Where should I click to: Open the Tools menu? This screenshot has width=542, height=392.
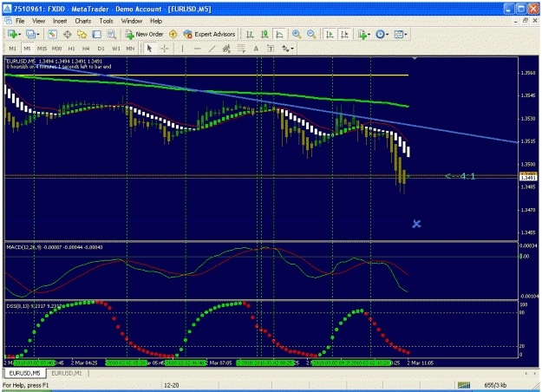pos(106,21)
